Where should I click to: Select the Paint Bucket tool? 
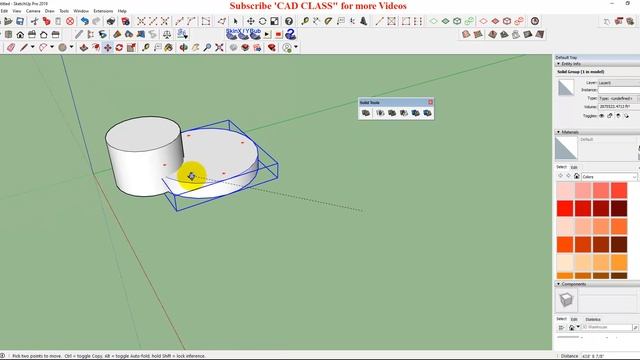168,48
